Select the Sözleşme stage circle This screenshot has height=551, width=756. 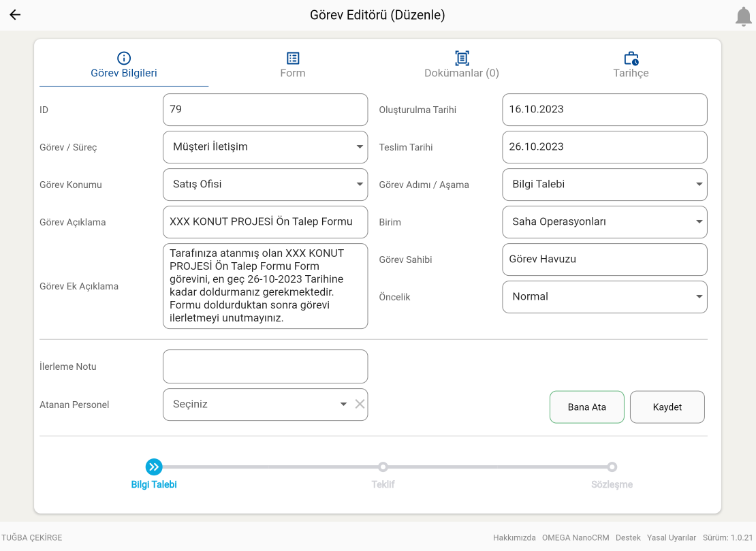point(612,467)
